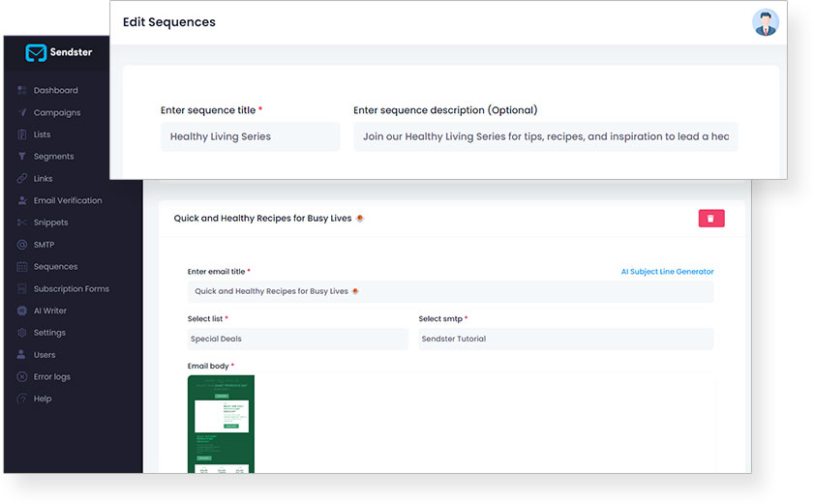The width and height of the screenshot is (814, 504).
Task: Click the sequence title field 'Healthy Living Series'
Action: (x=251, y=136)
